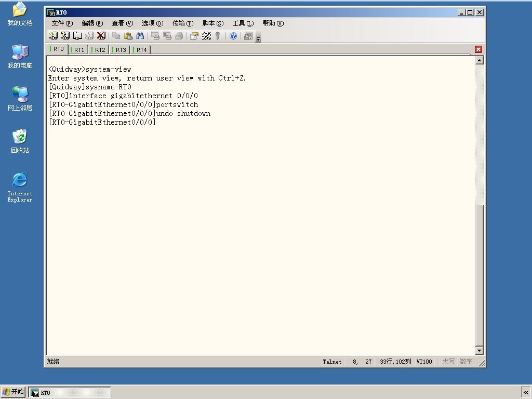Select the 回收站 desktop icon
Viewport: 532px width, 399px height.
pyautogui.click(x=20, y=141)
